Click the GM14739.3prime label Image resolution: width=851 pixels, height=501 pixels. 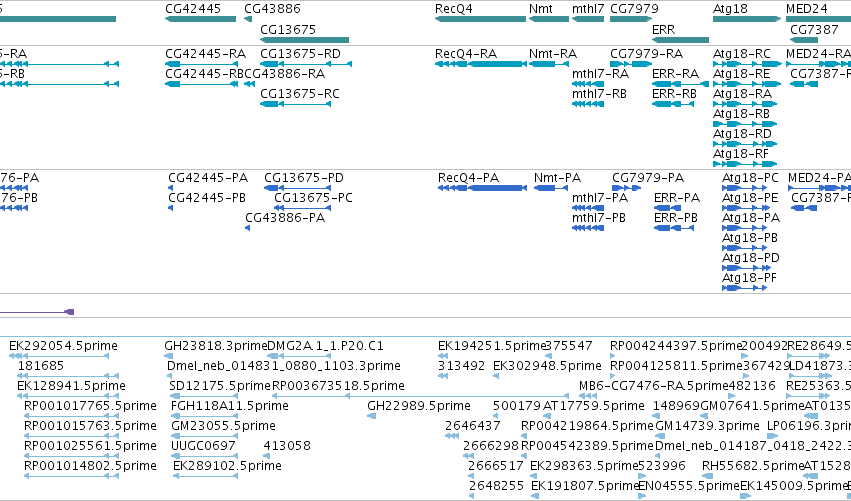pos(707,426)
